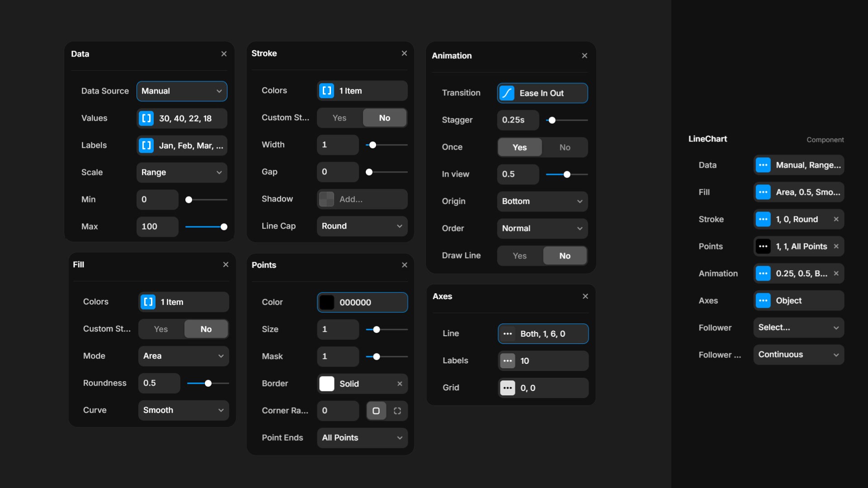The height and width of the screenshot is (488, 868).
Task: Select the per-corner radius icon
Action: (x=397, y=411)
